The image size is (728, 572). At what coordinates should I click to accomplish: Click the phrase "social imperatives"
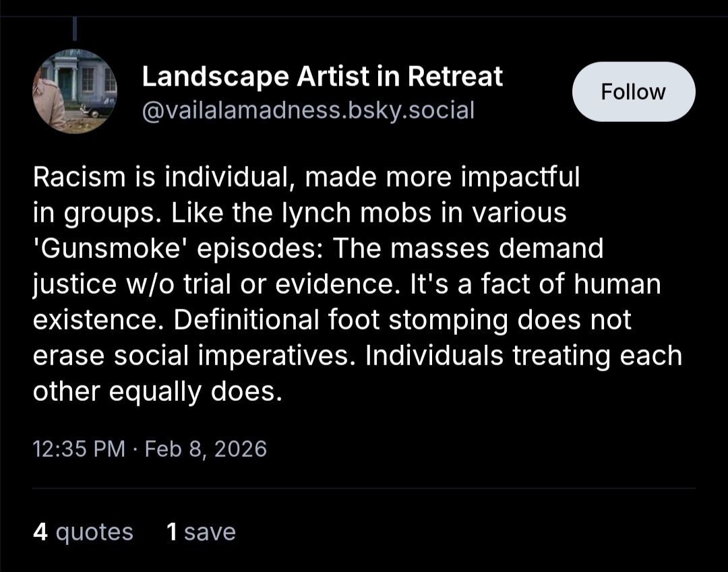coord(234,356)
